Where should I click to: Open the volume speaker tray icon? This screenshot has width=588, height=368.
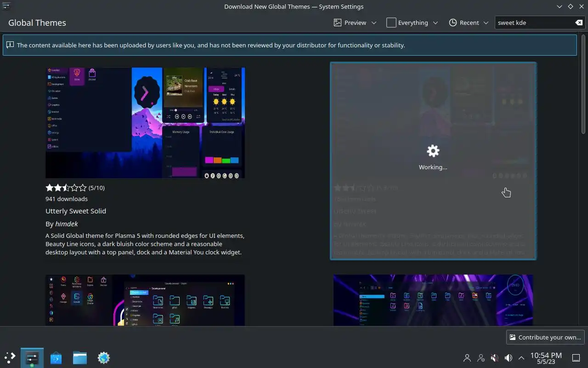click(509, 357)
